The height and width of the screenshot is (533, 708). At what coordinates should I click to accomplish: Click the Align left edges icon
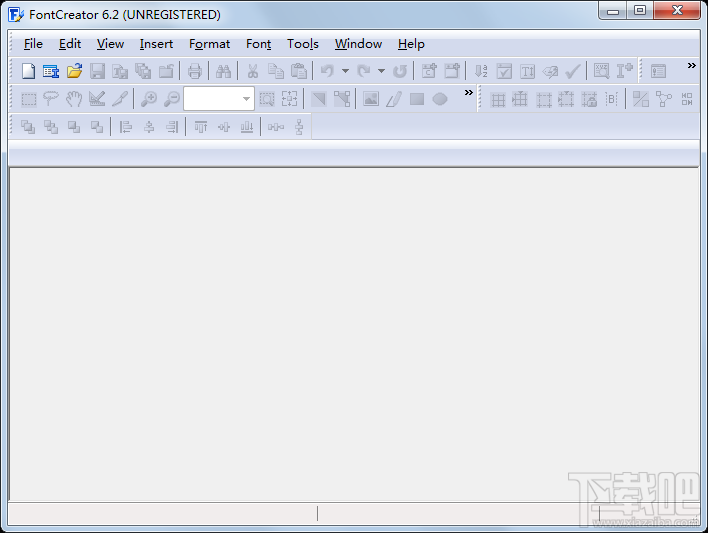(126, 127)
